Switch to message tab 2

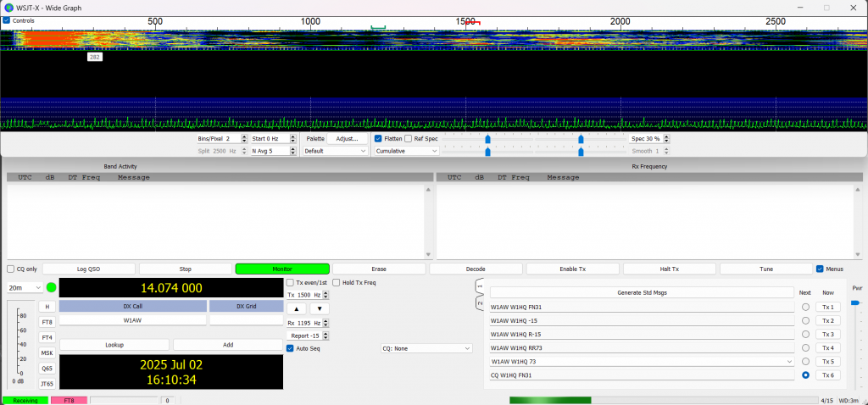pos(479,303)
